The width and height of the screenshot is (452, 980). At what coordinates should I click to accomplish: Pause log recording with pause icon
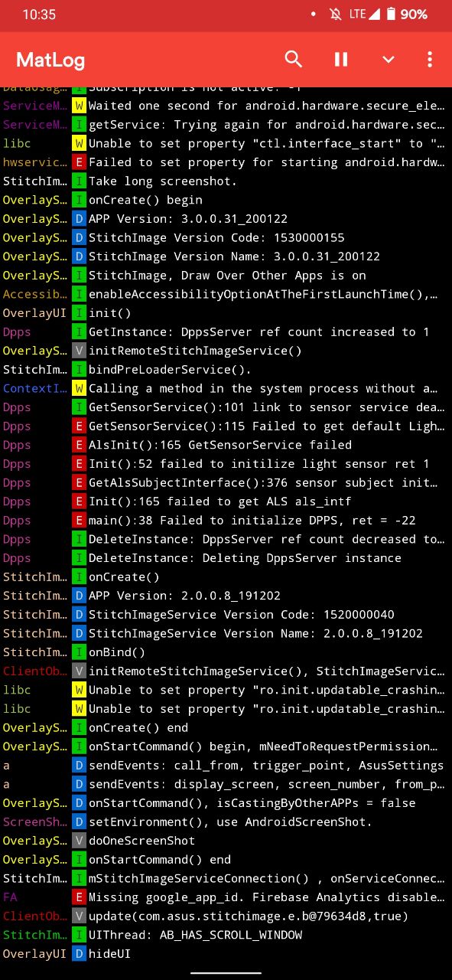[341, 59]
